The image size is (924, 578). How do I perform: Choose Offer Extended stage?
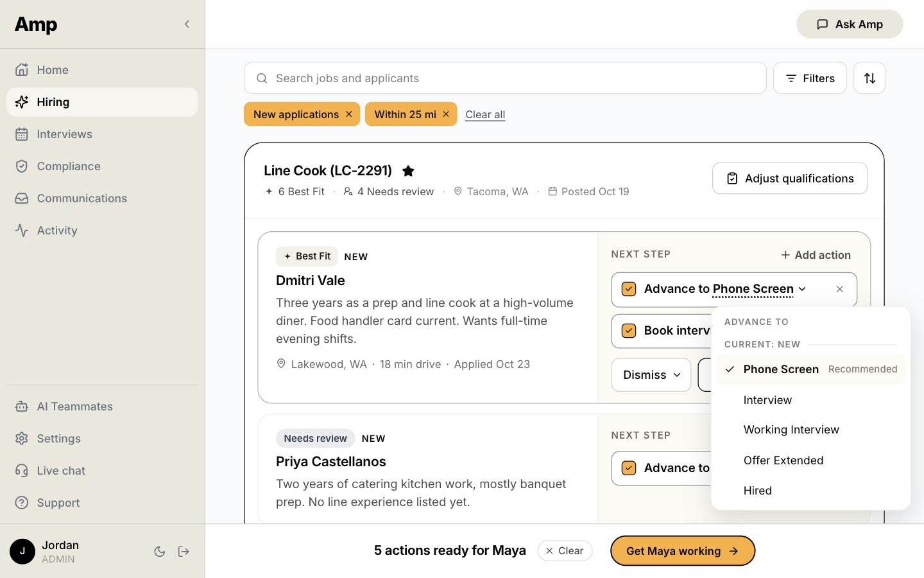tap(811, 460)
